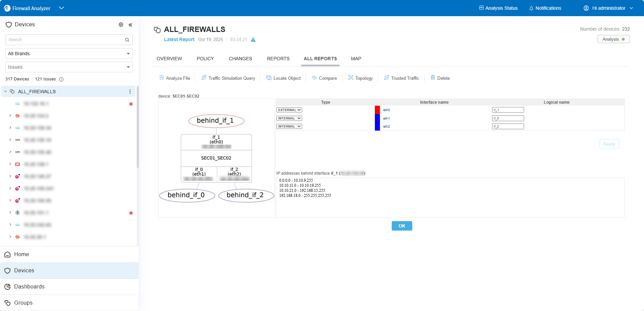Click the Delete trash icon
The height and width of the screenshot is (311, 644).
point(433,78)
